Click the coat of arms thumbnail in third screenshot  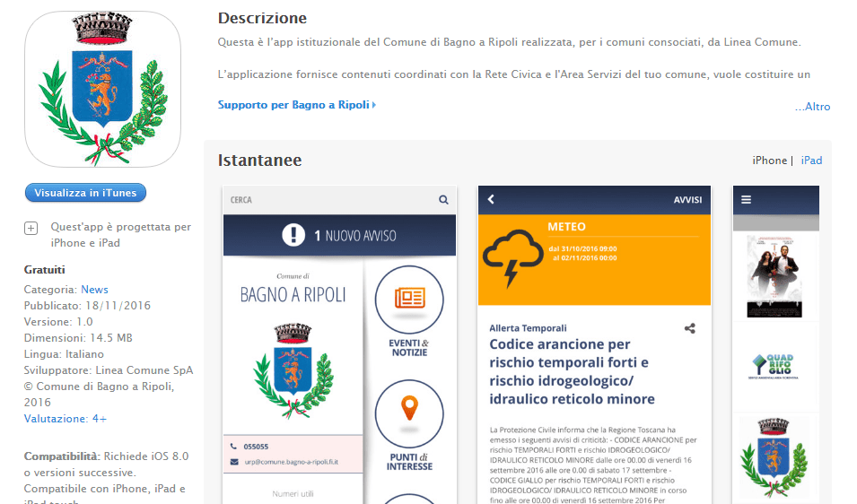coord(774,457)
